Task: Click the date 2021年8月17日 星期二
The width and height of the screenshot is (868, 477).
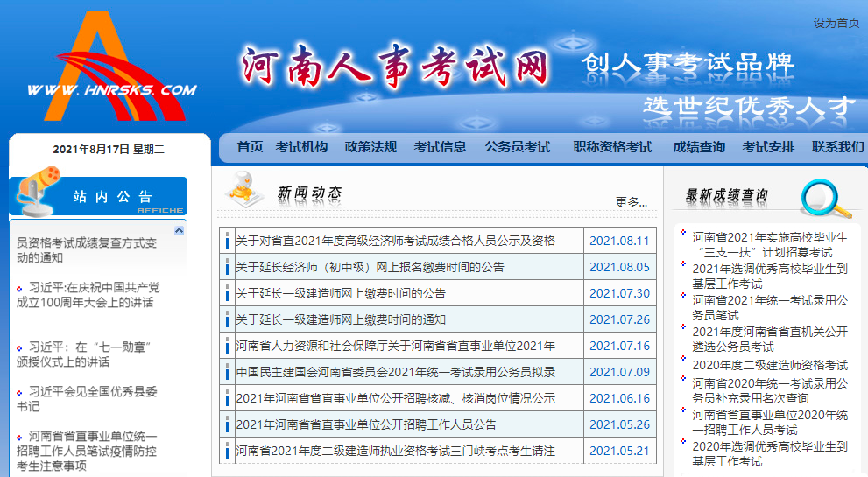Action: point(109,150)
